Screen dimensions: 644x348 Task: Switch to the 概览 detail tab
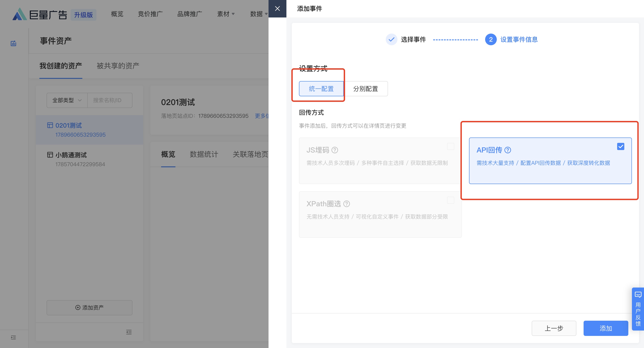pyautogui.click(x=168, y=154)
